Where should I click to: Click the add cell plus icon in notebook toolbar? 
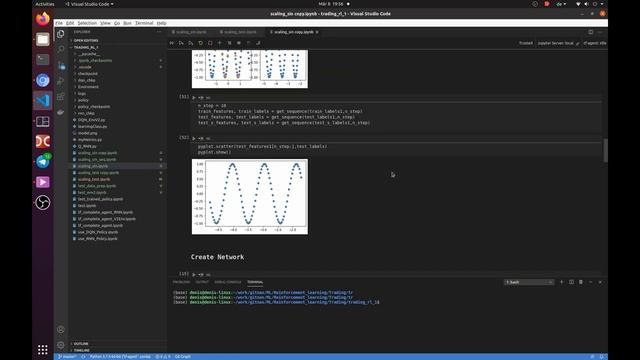click(x=220, y=43)
